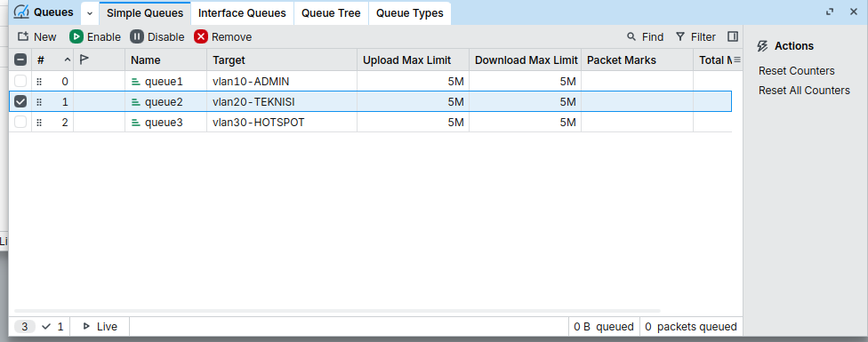Screen dimensions: 868x342
Task: Sort by Download Max Limit column
Action: [526, 60]
